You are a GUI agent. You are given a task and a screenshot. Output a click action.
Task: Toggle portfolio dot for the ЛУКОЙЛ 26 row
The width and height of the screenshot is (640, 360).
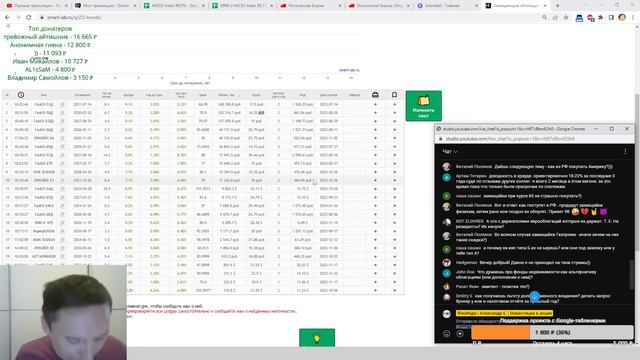(x=375, y=138)
